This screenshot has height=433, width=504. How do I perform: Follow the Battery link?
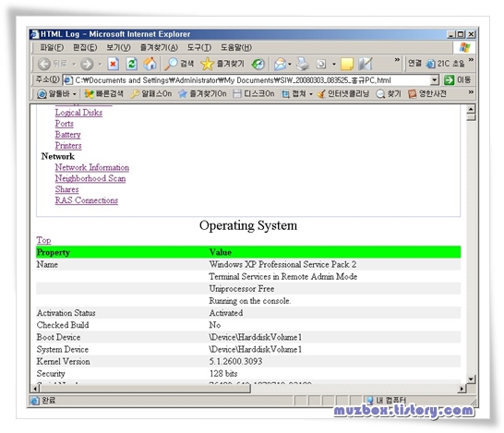pos(67,135)
